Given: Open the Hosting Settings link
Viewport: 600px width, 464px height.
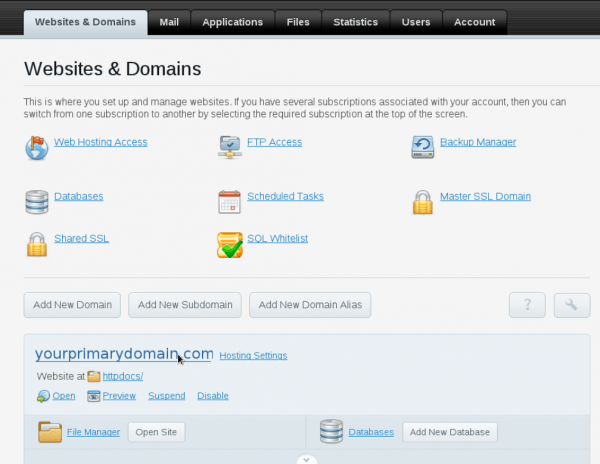Looking at the screenshot, I should click(x=253, y=356).
